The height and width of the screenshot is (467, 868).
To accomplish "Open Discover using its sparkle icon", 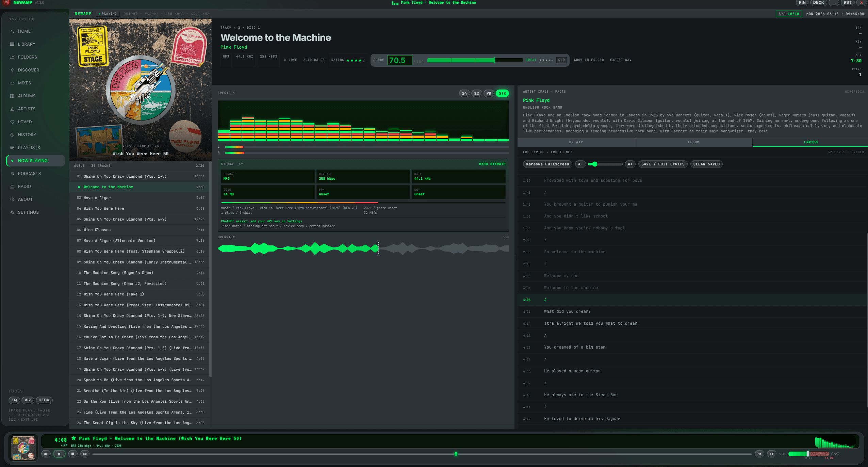I will [12, 70].
